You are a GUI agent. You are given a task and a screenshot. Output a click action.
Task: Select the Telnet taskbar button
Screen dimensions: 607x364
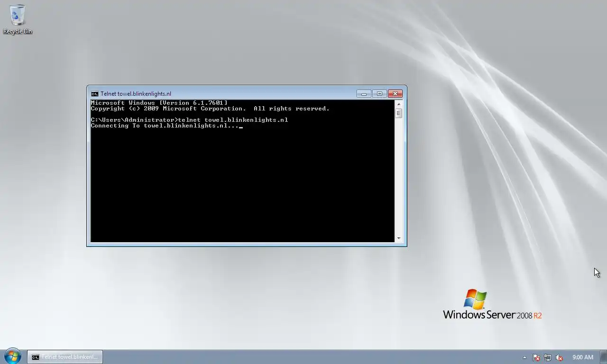(x=65, y=357)
